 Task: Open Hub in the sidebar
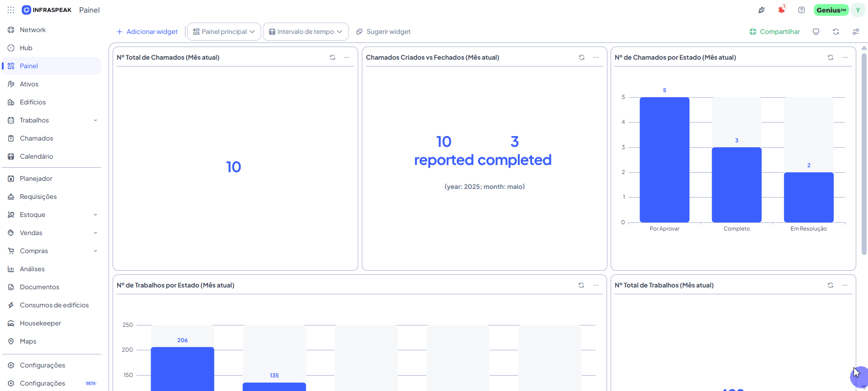pyautogui.click(x=51, y=48)
